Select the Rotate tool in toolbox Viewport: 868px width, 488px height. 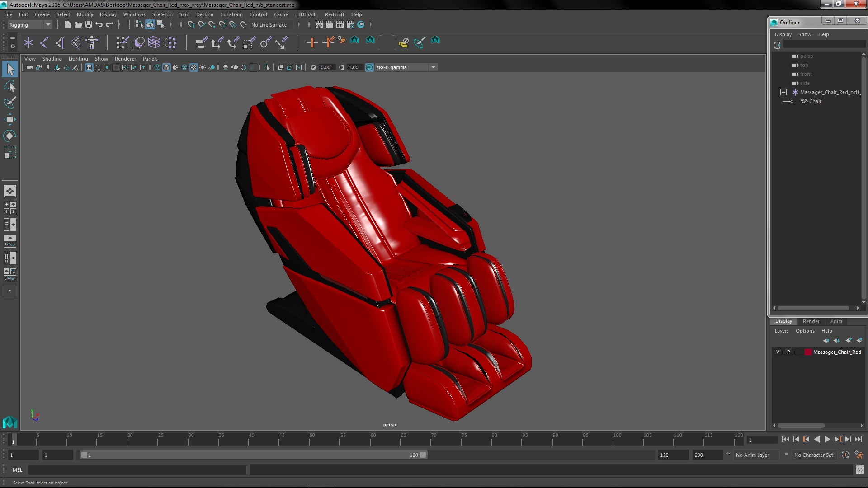click(x=9, y=136)
